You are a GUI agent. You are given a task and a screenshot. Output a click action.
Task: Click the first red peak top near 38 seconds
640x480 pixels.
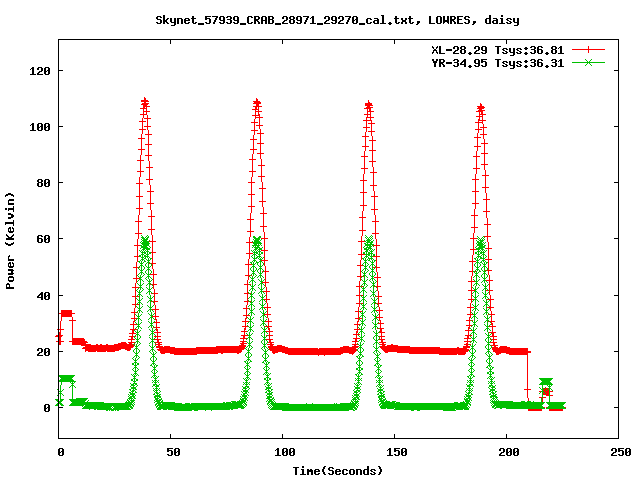144,102
